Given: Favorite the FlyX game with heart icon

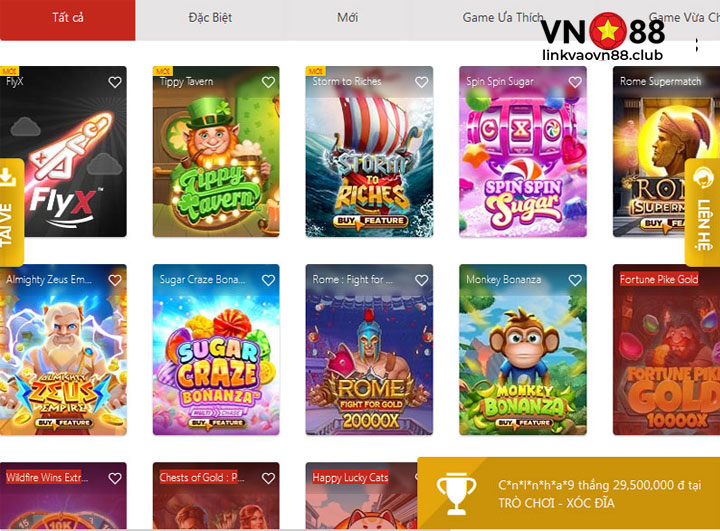Looking at the screenshot, I should click(x=115, y=82).
